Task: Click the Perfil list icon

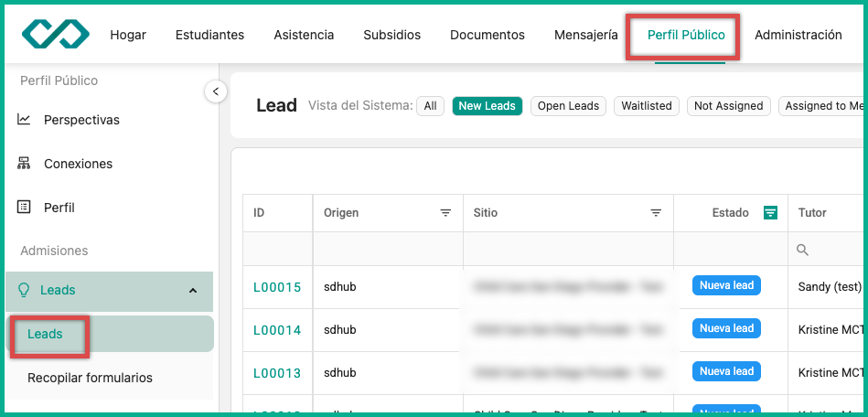Action: (24, 207)
